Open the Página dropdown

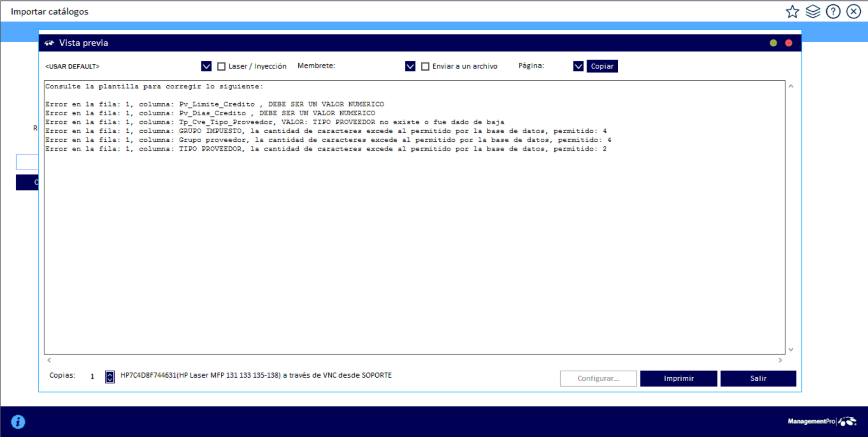(x=578, y=67)
